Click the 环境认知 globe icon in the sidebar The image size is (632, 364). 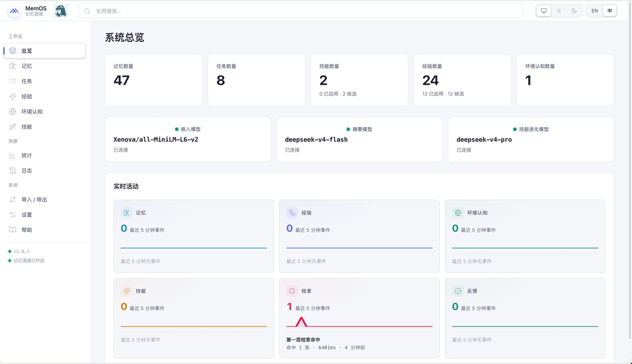(x=13, y=111)
